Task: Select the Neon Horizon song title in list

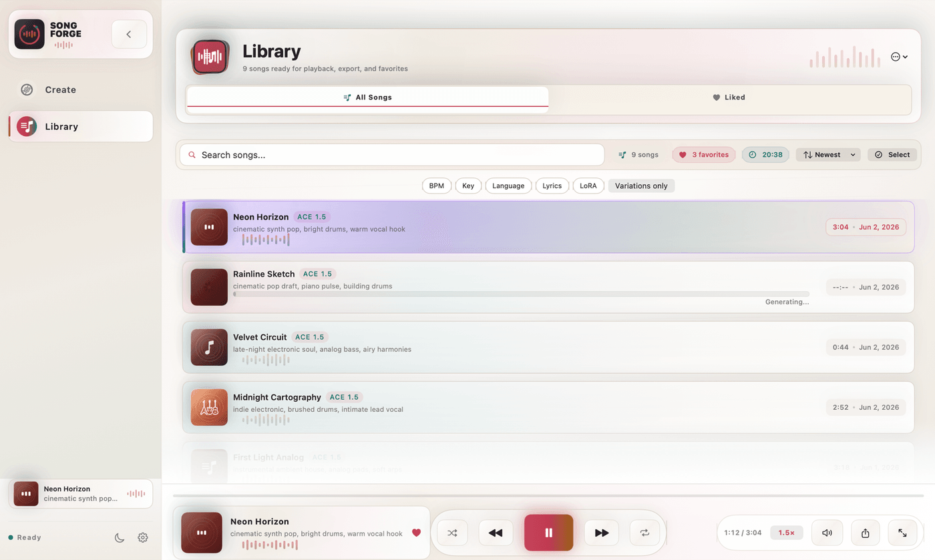Action: [261, 217]
